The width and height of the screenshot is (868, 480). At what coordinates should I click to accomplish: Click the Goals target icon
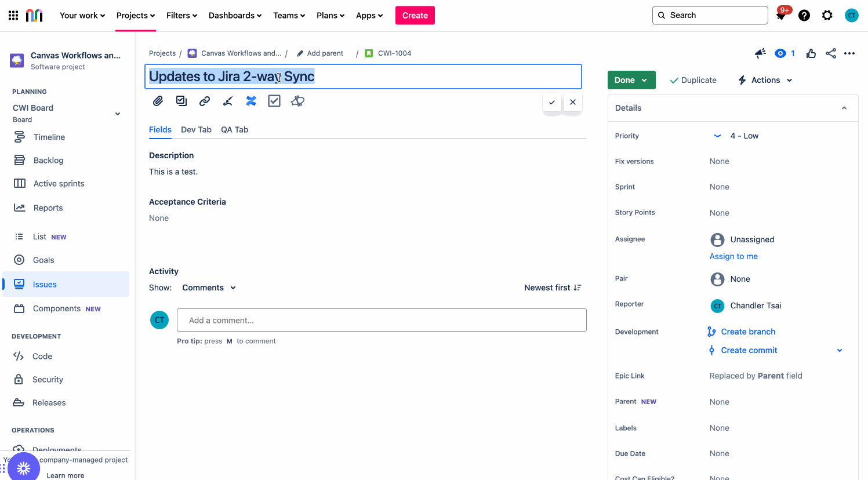pyautogui.click(x=19, y=260)
